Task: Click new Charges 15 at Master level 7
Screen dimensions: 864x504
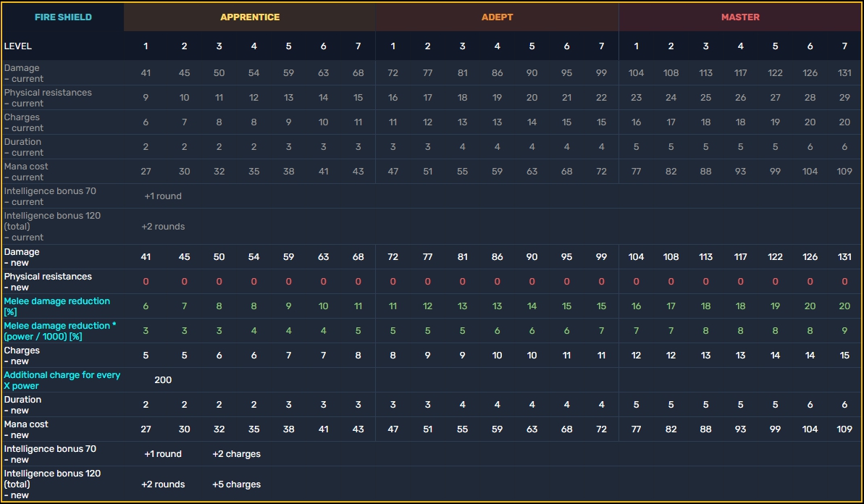Action: point(844,356)
